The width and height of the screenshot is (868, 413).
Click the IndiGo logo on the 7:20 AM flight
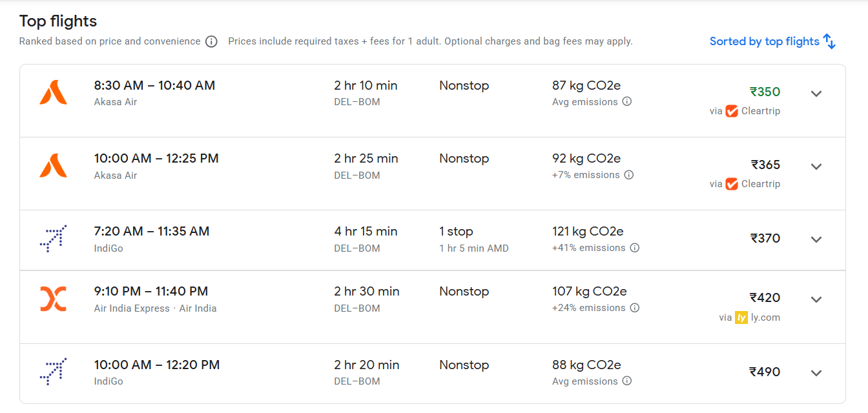pyautogui.click(x=53, y=239)
